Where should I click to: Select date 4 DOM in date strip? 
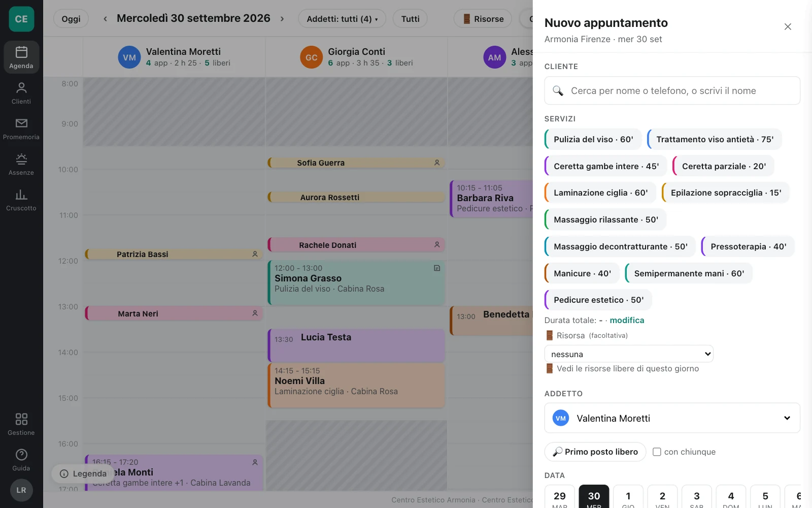[731, 497]
